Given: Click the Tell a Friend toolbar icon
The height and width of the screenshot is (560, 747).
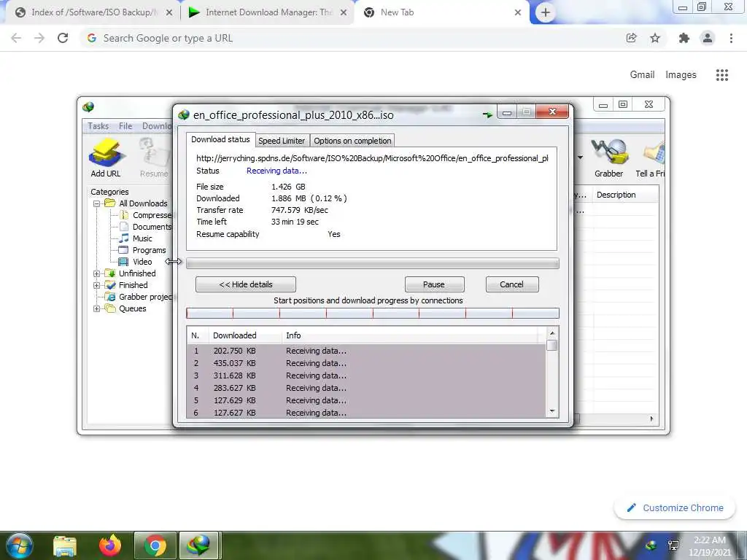Looking at the screenshot, I should (650, 157).
